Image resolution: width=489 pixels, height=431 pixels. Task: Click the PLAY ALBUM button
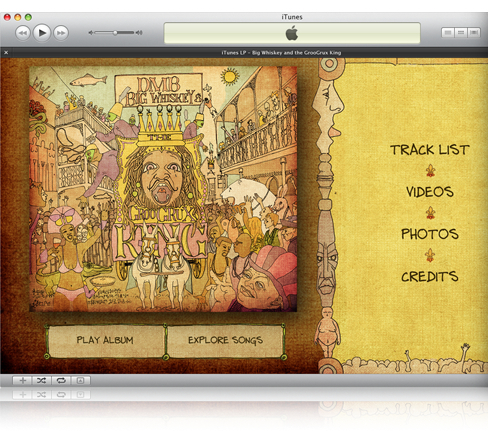105,341
